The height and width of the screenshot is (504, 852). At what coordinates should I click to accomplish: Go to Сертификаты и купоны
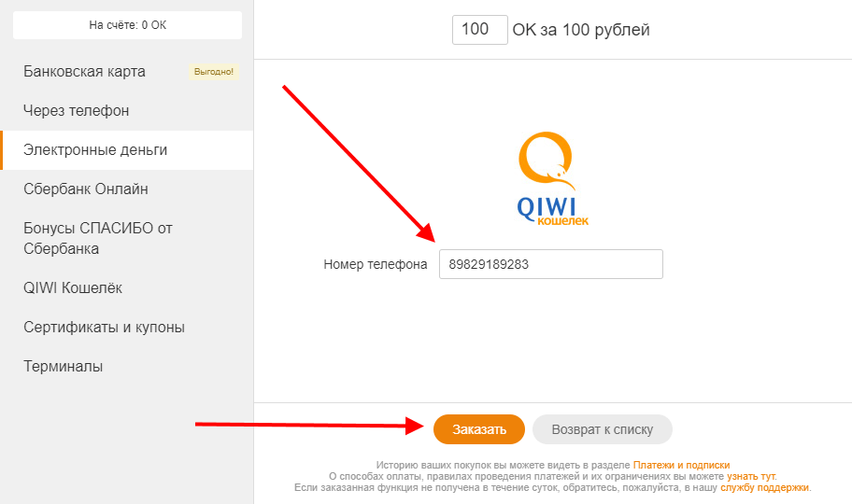point(104,328)
